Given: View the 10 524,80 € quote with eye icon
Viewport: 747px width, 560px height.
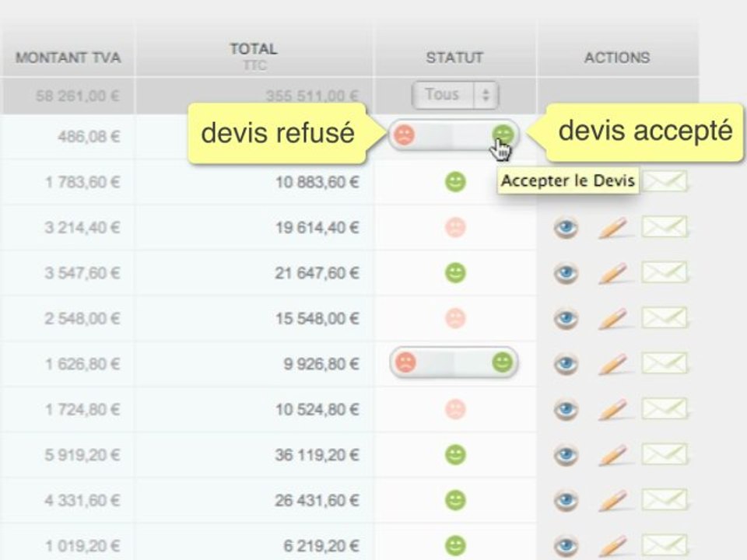Looking at the screenshot, I should 566,410.
